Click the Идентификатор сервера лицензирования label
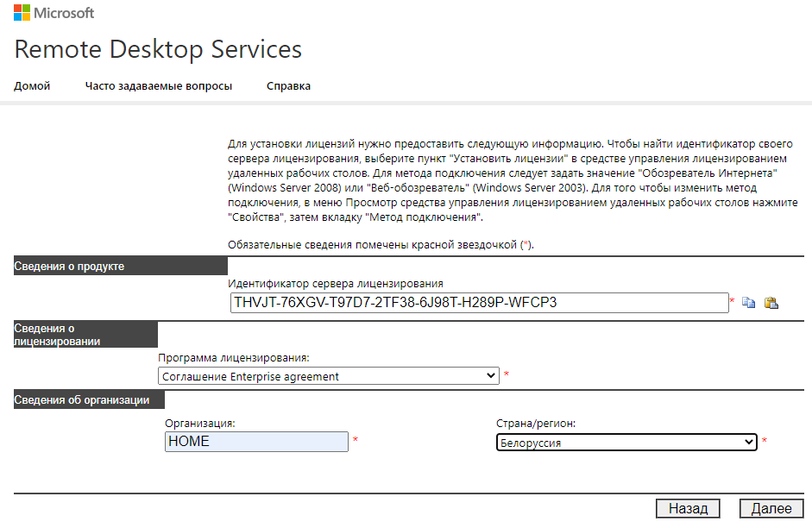This screenshot has height=528, width=812. [335, 284]
